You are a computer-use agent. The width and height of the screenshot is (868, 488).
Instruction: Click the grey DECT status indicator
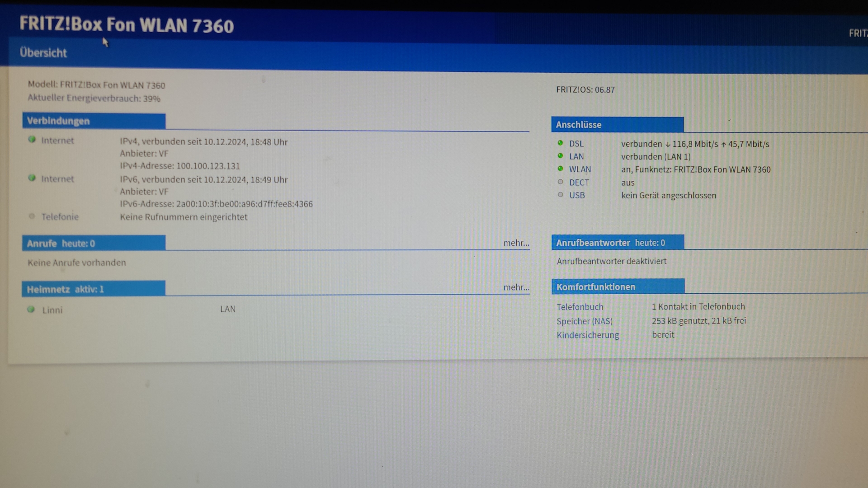(560, 182)
